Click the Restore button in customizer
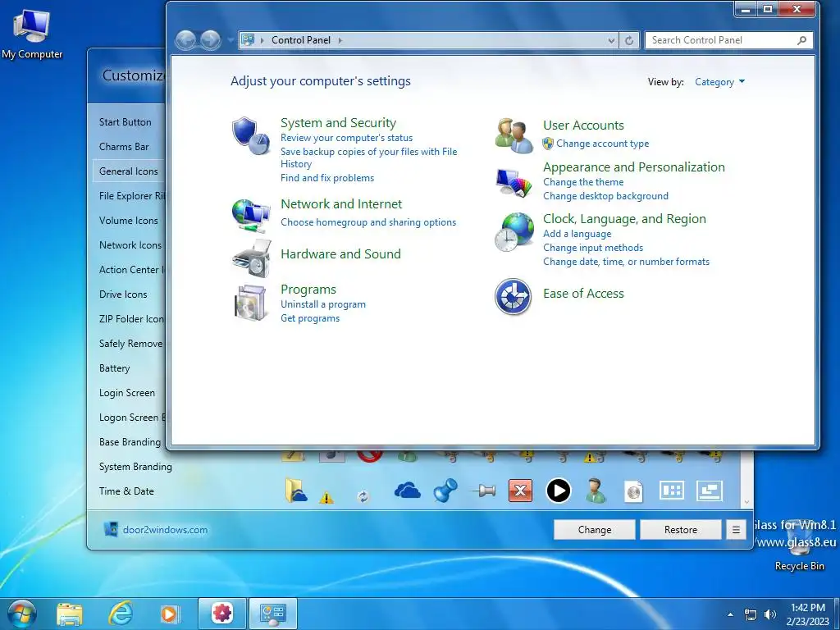Viewport: 840px width, 630px height. point(680,530)
